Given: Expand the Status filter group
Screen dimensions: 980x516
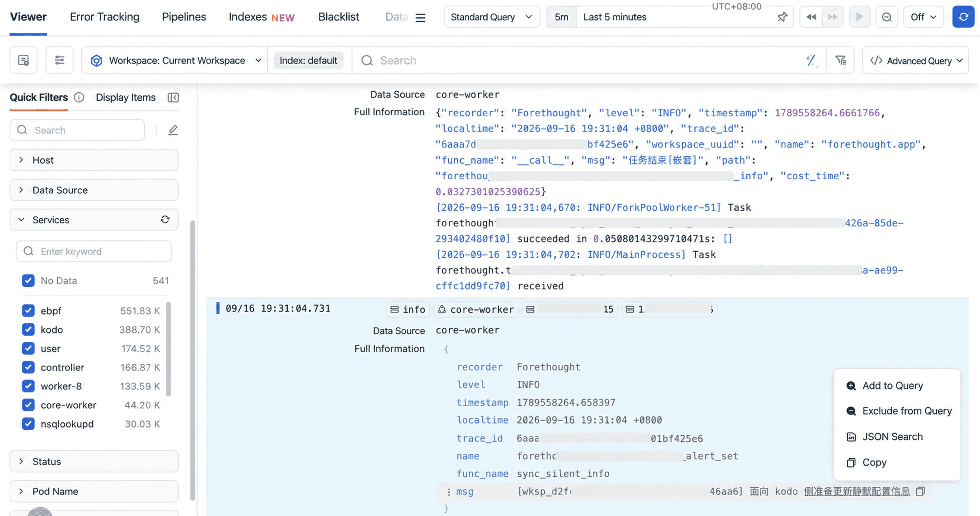Looking at the screenshot, I should tap(94, 461).
